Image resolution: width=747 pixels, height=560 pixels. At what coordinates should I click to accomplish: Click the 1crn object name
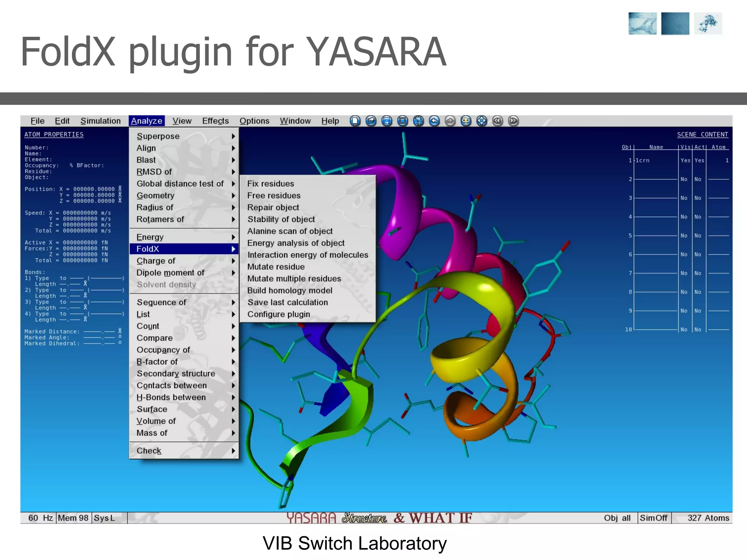coord(643,160)
